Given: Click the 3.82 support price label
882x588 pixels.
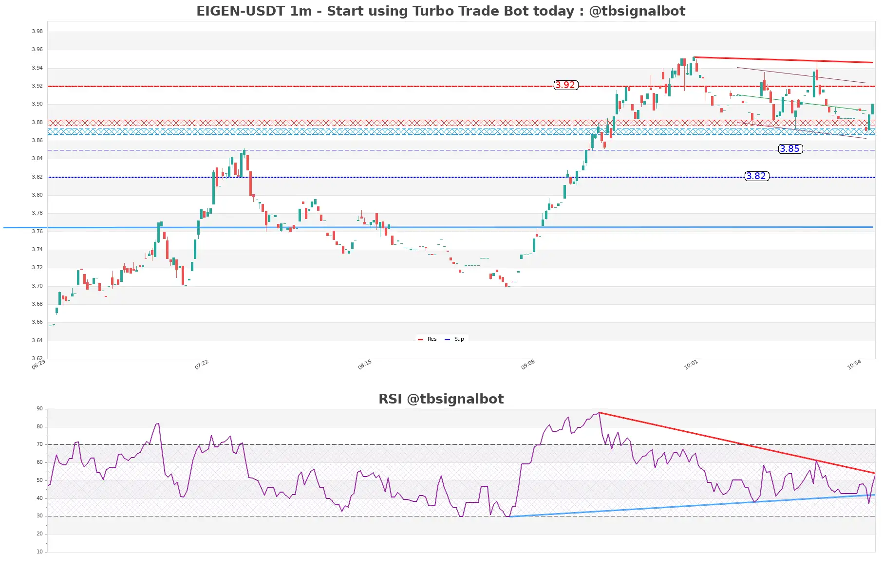Looking at the screenshot, I should [x=756, y=176].
